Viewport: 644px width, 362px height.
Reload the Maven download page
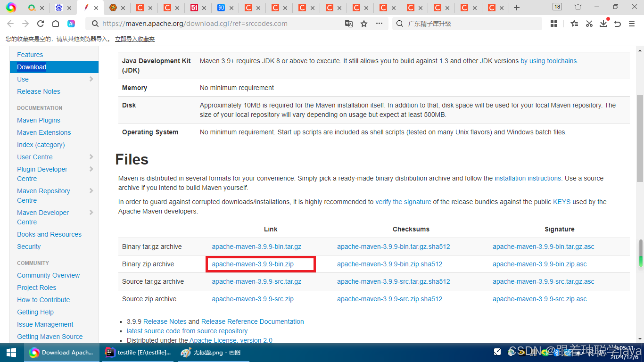click(x=41, y=24)
